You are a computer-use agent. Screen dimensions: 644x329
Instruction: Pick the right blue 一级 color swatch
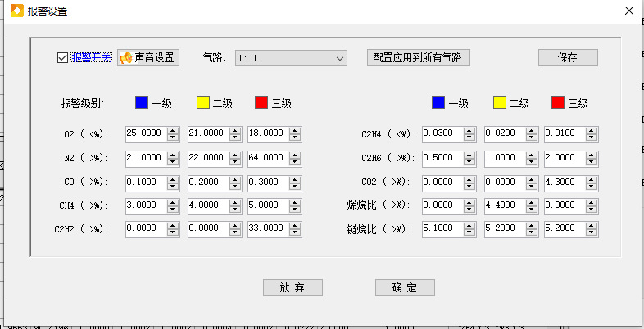tap(438, 102)
